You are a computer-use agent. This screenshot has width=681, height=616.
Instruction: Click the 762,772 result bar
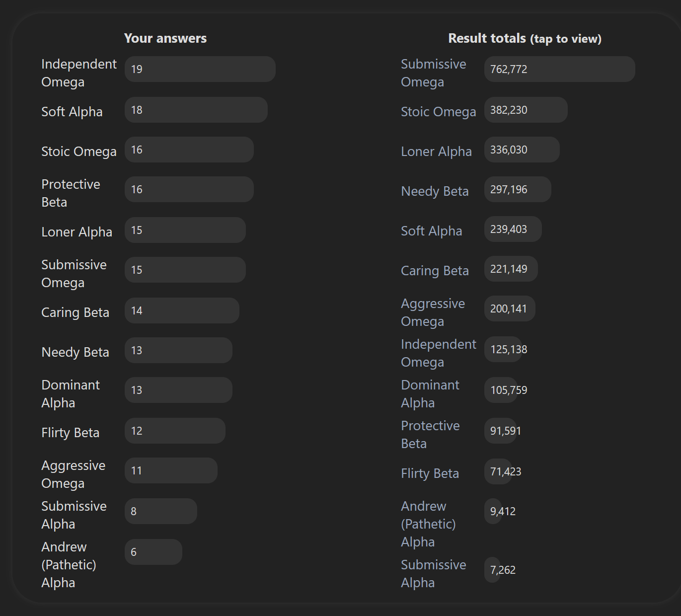[x=559, y=69]
